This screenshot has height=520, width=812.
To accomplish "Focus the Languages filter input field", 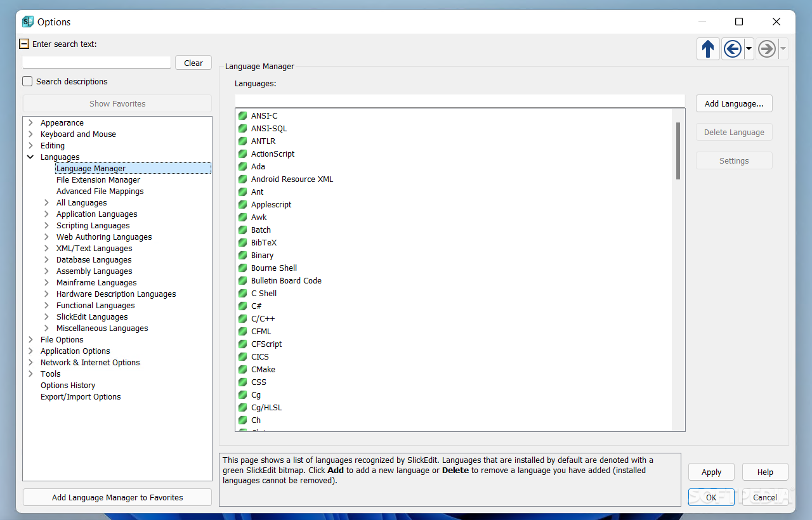I will click(460, 101).
